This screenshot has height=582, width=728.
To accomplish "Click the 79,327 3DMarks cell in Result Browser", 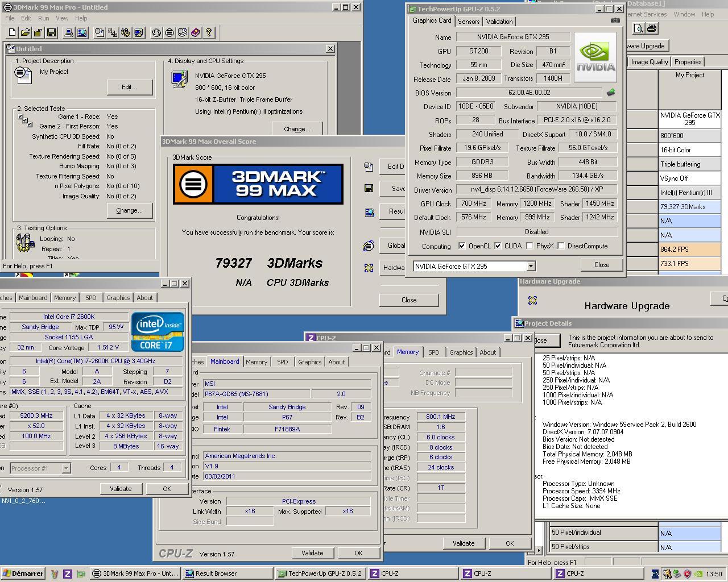I will 690,207.
